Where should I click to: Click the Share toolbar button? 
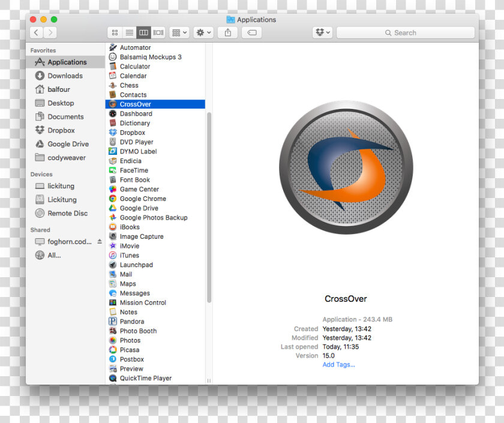pos(227,32)
